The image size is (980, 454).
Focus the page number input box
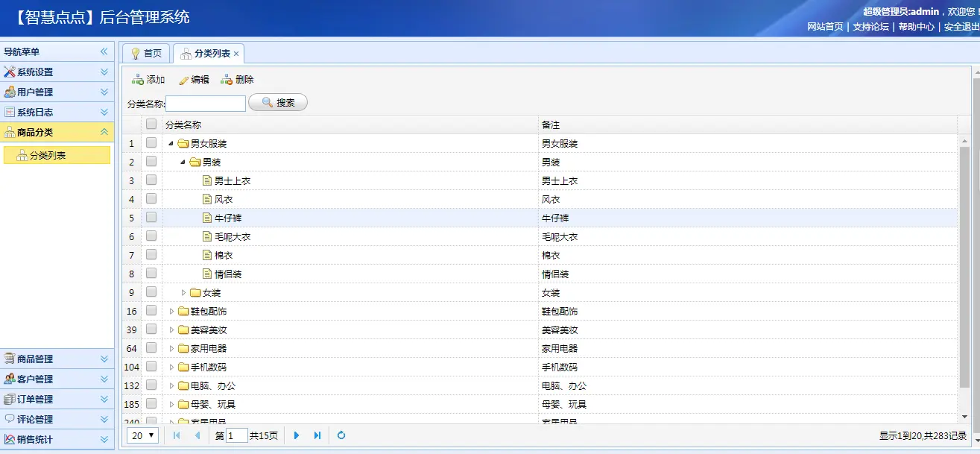click(x=236, y=435)
